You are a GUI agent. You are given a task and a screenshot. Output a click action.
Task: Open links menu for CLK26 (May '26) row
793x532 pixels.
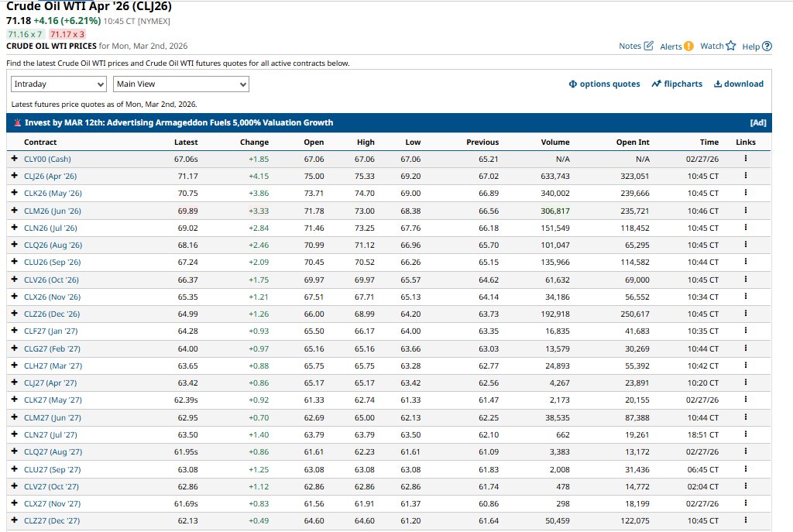click(746, 193)
